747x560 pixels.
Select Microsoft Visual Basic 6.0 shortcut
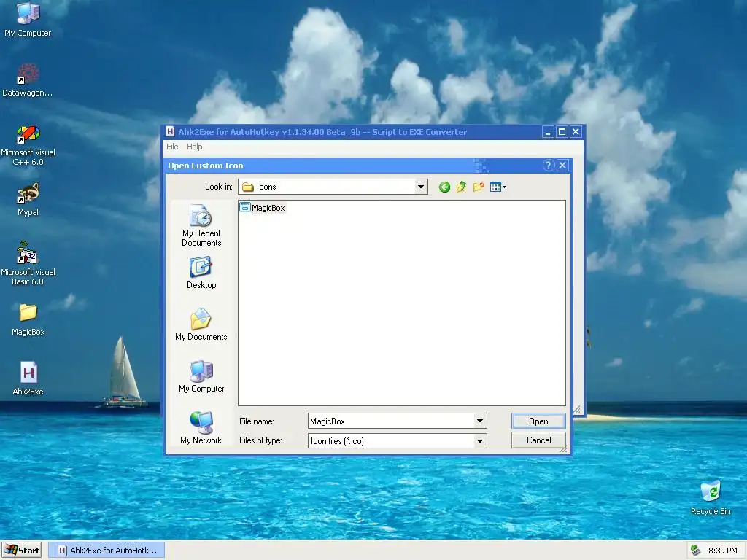click(x=28, y=263)
